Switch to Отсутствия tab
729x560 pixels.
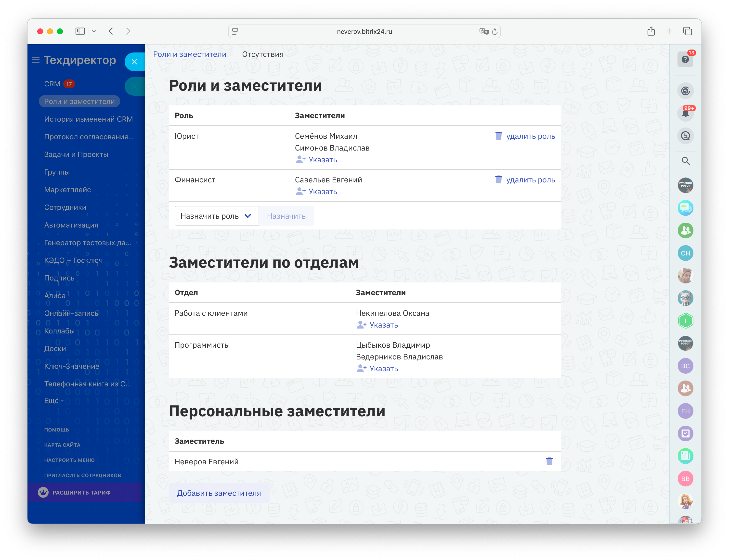[x=262, y=54]
